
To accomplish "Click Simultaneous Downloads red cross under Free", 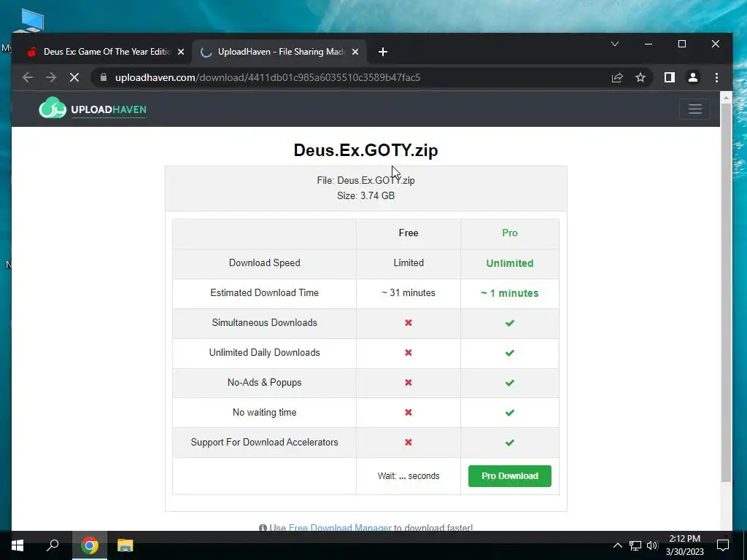I will pos(409,323).
